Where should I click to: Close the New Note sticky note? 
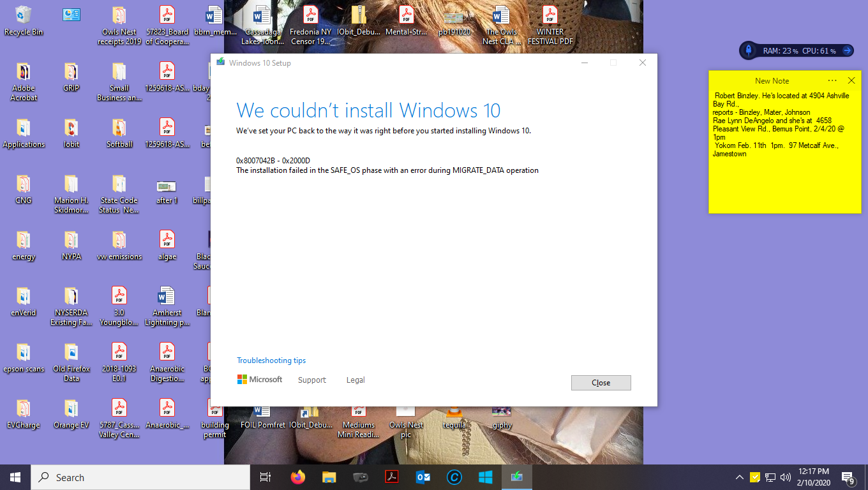click(x=851, y=80)
